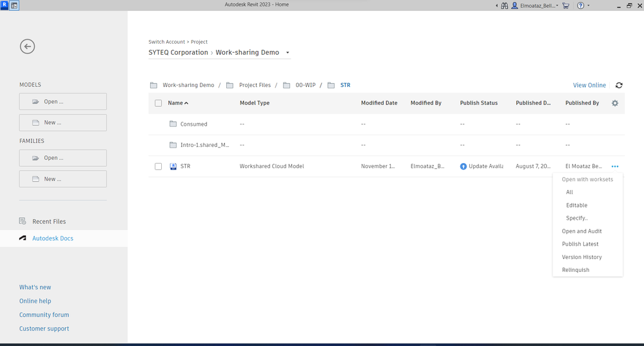Open the What's new link
The height and width of the screenshot is (346, 644).
35,287
